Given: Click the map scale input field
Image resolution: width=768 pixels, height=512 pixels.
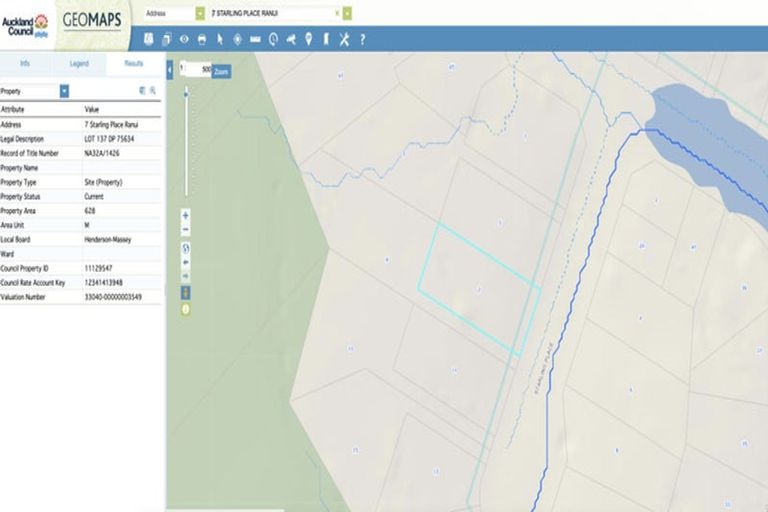Looking at the screenshot, I should pyautogui.click(x=199, y=70).
